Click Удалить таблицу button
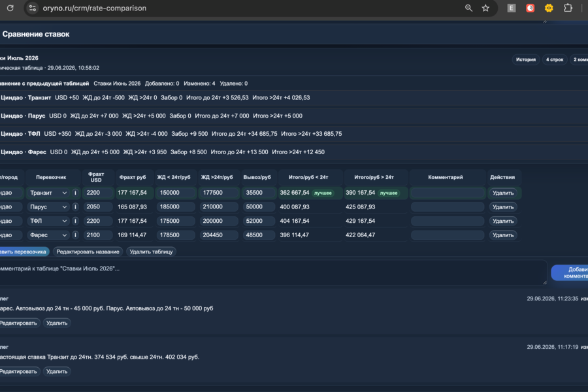The height and width of the screenshot is (392, 588). (x=151, y=252)
